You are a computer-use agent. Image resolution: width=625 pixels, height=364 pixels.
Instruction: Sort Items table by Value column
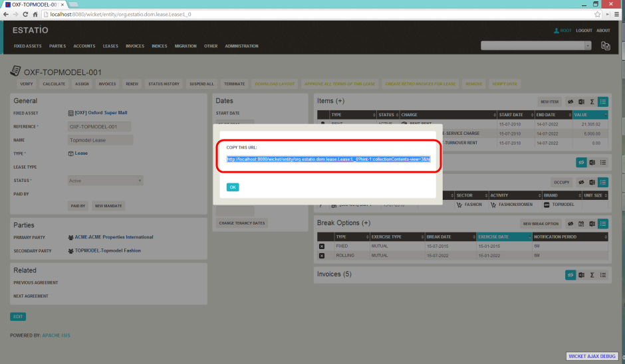pyautogui.click(x=587, y=114)
